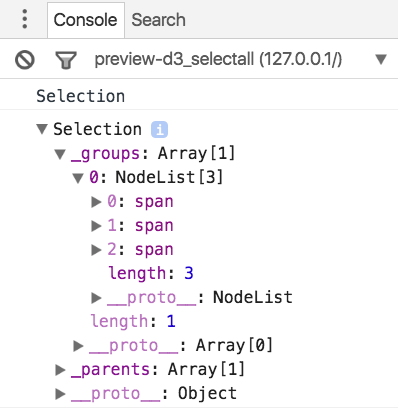This screenshot has width=398, height=412.
Task: Click the NodeList[3] value text
Action: tap(169, 177)
